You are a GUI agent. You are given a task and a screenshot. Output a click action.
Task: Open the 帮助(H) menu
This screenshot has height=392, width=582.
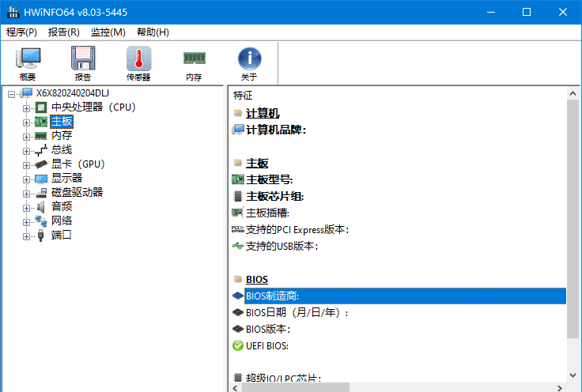point(153,32)
